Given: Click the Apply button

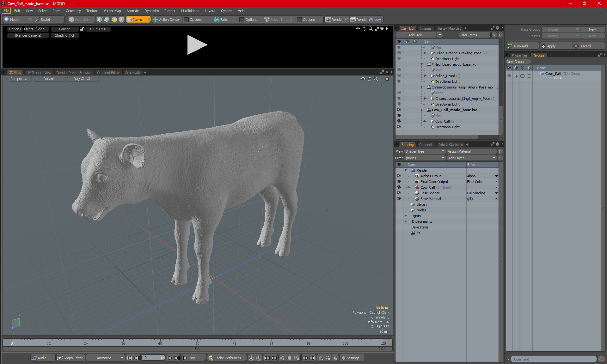Looking at the screenshot, I should click(x=556, y=46).
